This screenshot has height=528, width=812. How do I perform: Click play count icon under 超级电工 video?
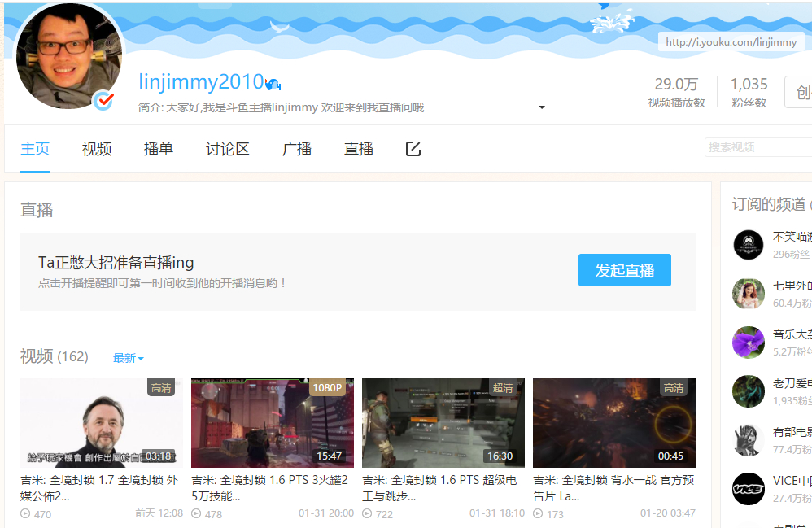367,514
